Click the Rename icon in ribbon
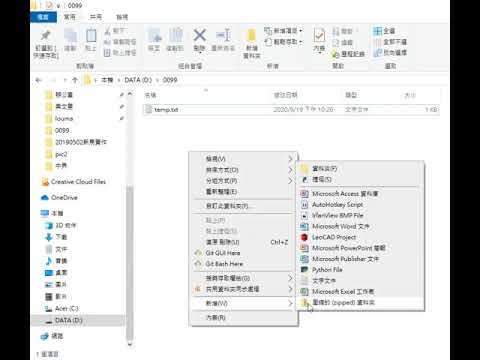The height and width of the screenshot is (360, 480). pyautogui.click(x=223, y=35)
